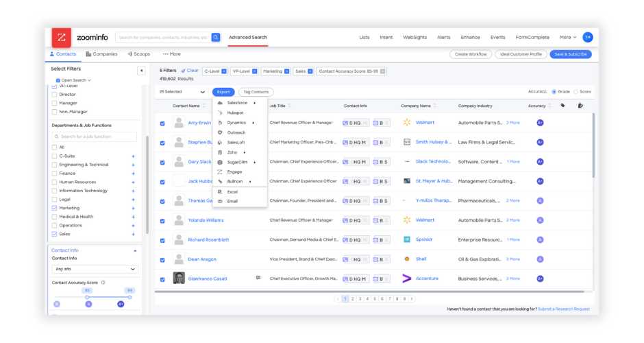Uncheck the Sales department checkbox

pos(54,234)
